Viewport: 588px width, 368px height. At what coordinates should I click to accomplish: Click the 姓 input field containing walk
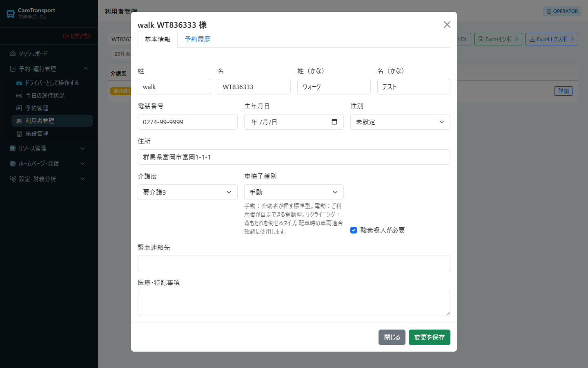pos(174,87)
